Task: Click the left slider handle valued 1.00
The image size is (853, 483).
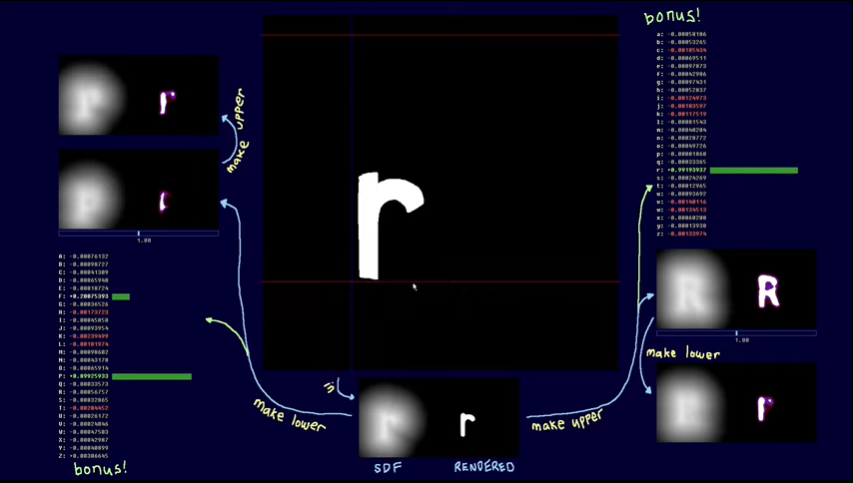Action: point(139,233)
